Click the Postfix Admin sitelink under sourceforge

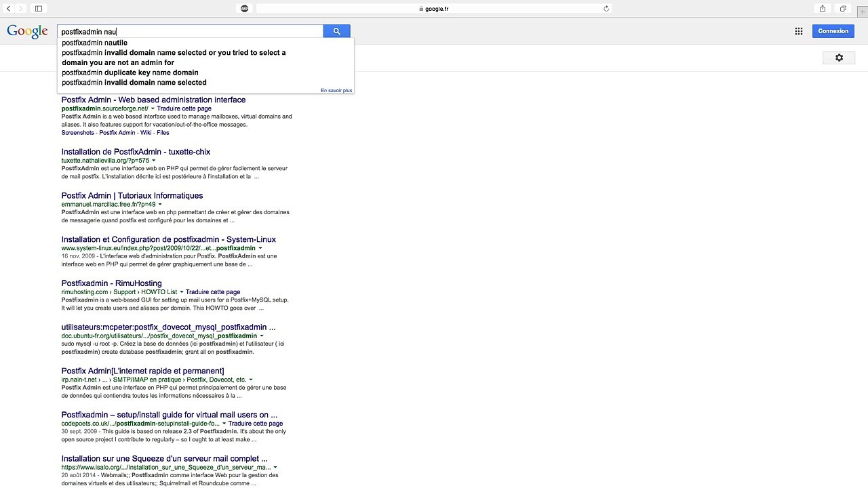117,133
